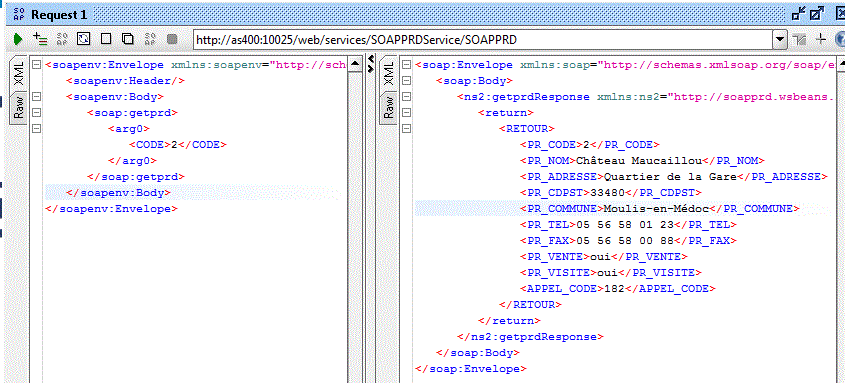Click the soapenv:Header line in request
The width and height of the screenshot is (845, 383).
126,81
